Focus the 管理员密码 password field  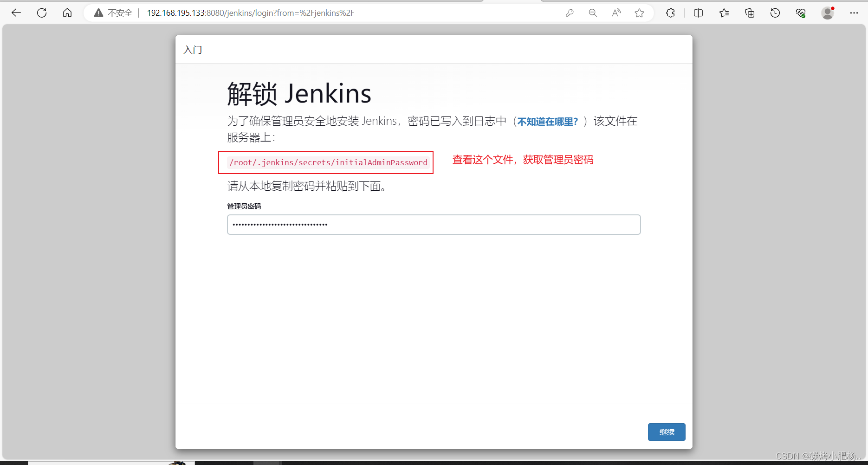tap(433, 225)
